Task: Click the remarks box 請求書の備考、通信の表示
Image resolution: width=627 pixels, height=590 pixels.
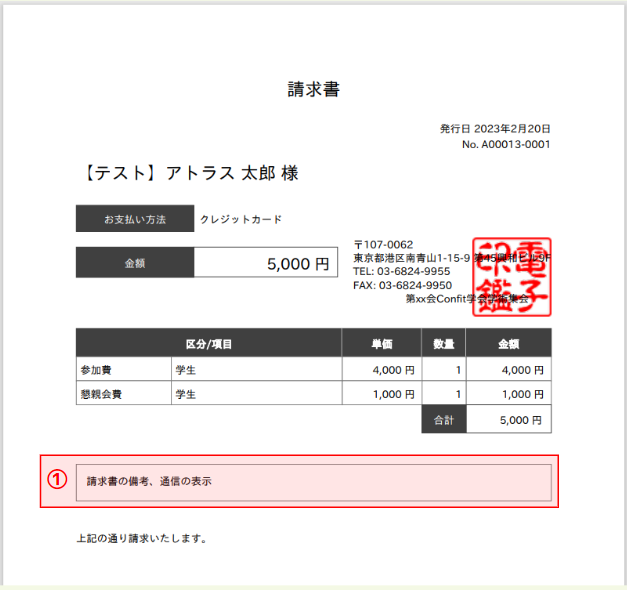Action: coord(314,482)
